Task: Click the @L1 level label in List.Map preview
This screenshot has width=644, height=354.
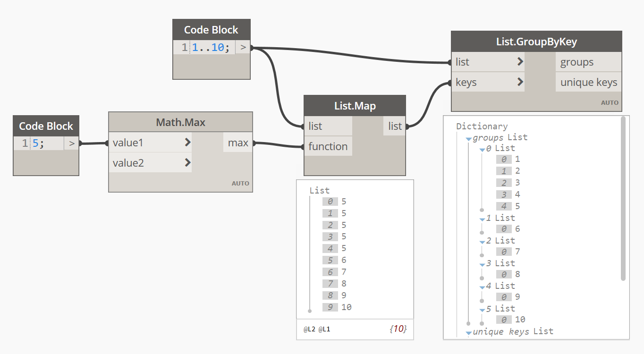Action: (x=324, y=329)
